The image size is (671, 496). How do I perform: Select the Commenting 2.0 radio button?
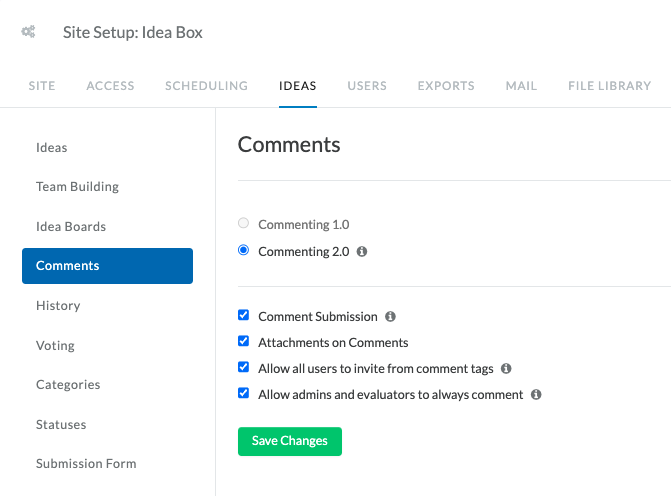[243, 250]
